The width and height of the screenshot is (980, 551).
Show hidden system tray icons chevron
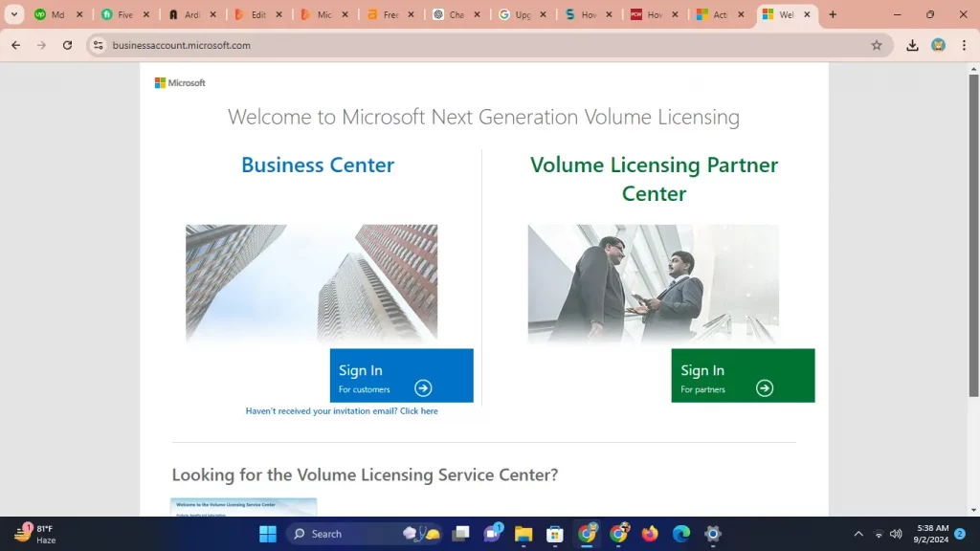click(858, 534)
